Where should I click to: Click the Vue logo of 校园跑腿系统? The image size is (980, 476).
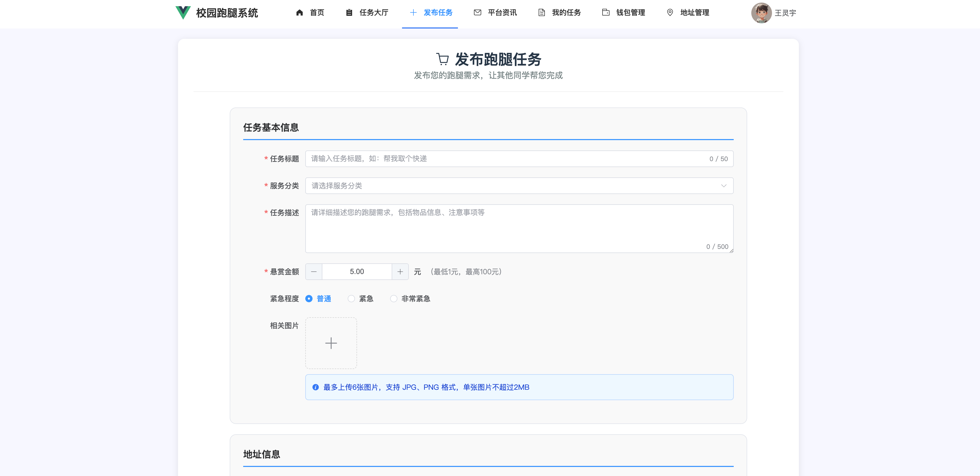(183, 13)
